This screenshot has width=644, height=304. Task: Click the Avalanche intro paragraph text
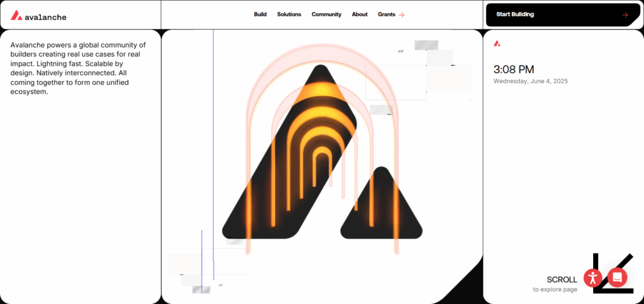(78, 68)
